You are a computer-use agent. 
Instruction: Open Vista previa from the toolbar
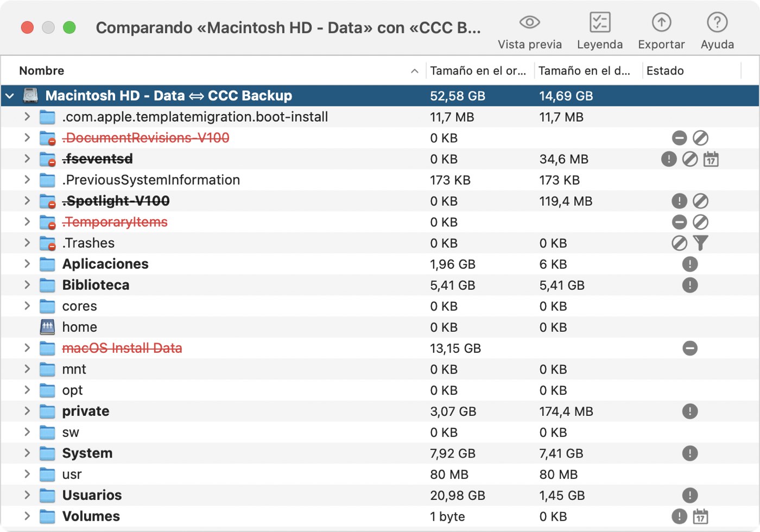point(529,31)
